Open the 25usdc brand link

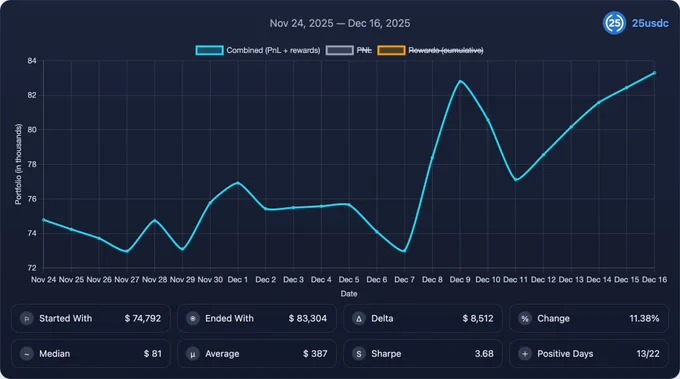click(650, 23)
